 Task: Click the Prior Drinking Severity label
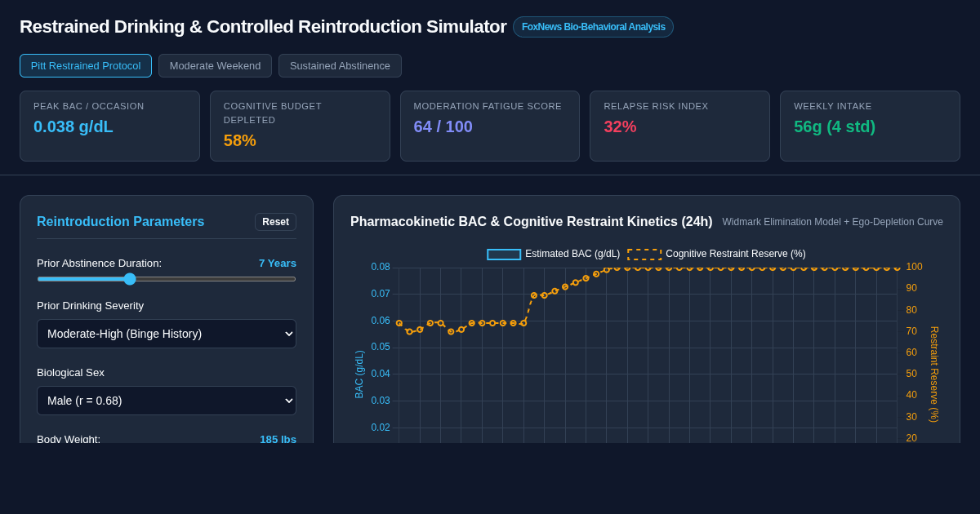click(90, 305)
